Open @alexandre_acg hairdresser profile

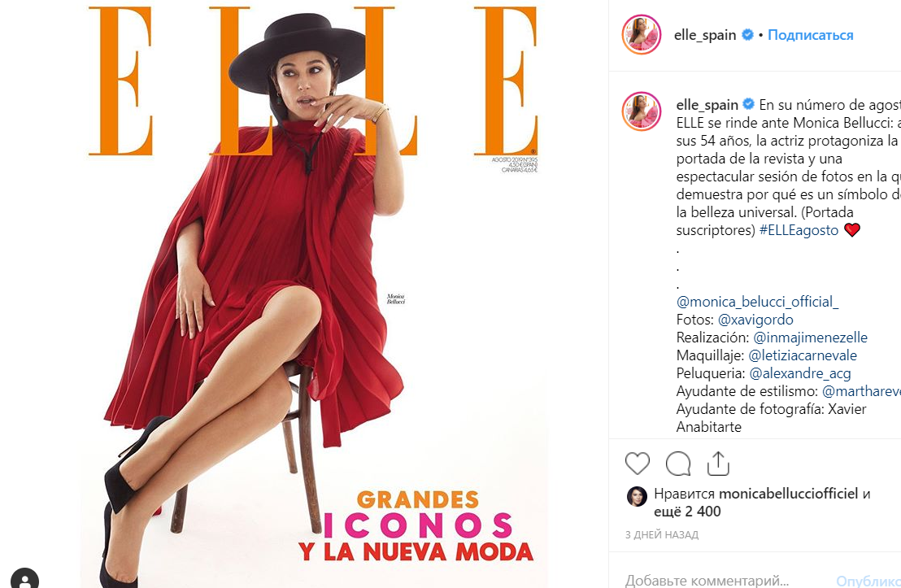point(800,373)
